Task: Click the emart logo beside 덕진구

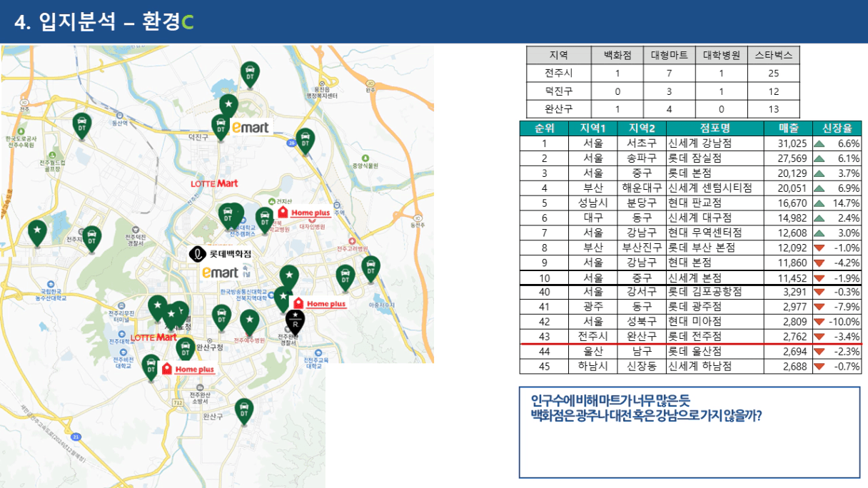Action: 250,128
